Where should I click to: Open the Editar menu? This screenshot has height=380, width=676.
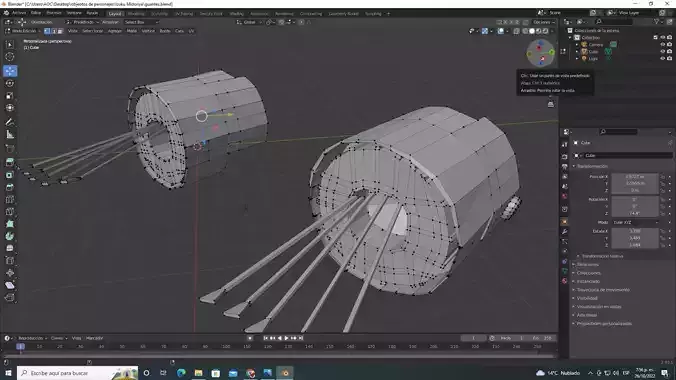click(x=36, y=13)
